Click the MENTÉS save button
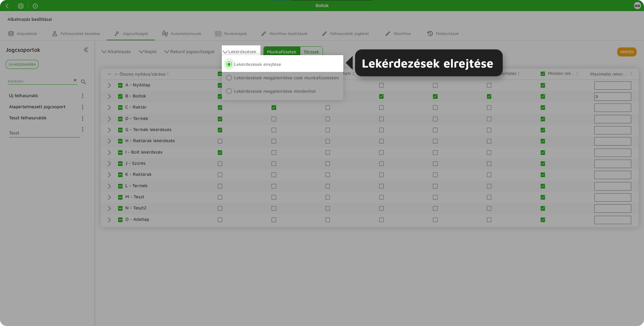 627,52
